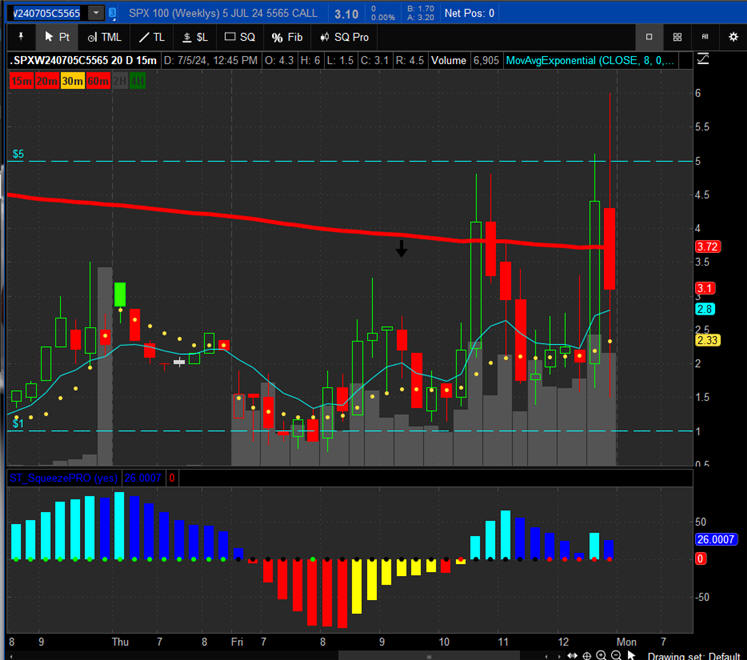Open the SQ Pro tool
Screen dimensions: 747x660
tap(344, 37)
